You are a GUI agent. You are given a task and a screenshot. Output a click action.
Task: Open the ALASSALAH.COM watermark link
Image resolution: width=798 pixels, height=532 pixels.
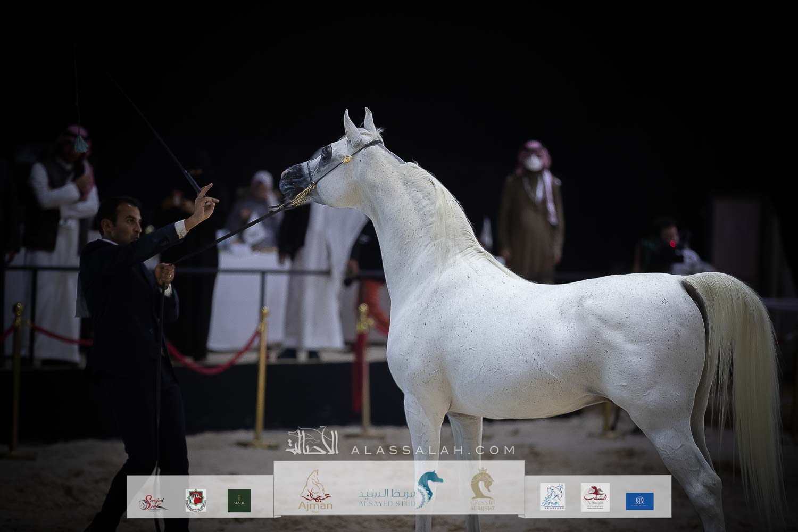coord(433,450)
